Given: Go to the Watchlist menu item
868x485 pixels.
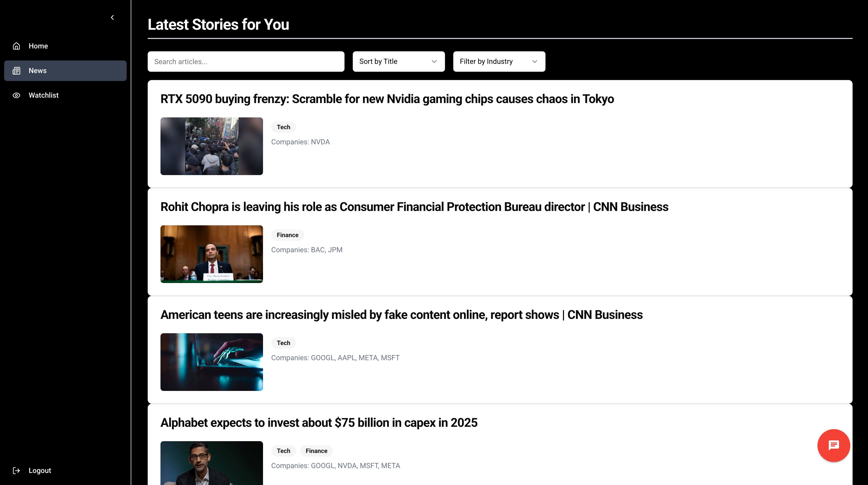Looking at the screenshot, I should point(44,95).
